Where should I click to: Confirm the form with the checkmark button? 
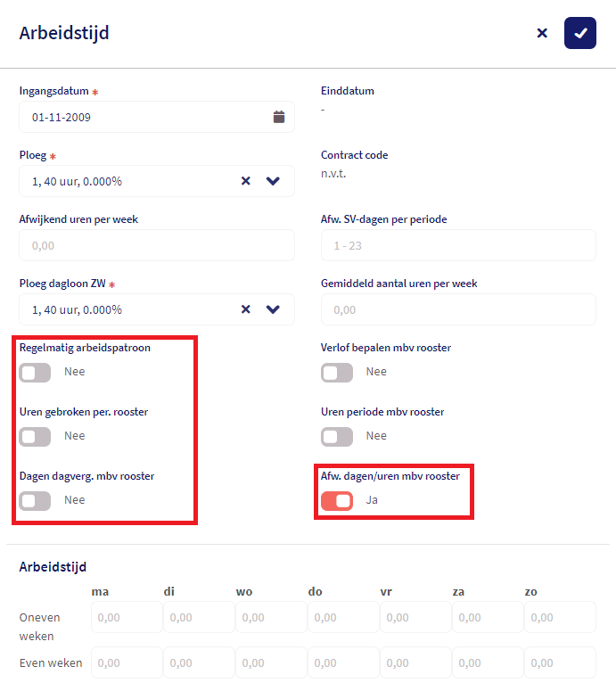pyautogui.click(x=580, y=33)
